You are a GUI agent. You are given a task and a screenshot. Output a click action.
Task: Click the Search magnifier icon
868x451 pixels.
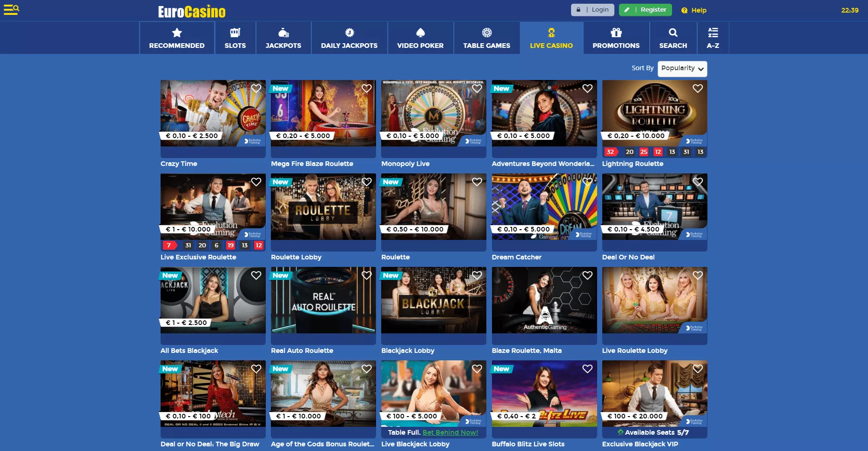click(673, 33)
